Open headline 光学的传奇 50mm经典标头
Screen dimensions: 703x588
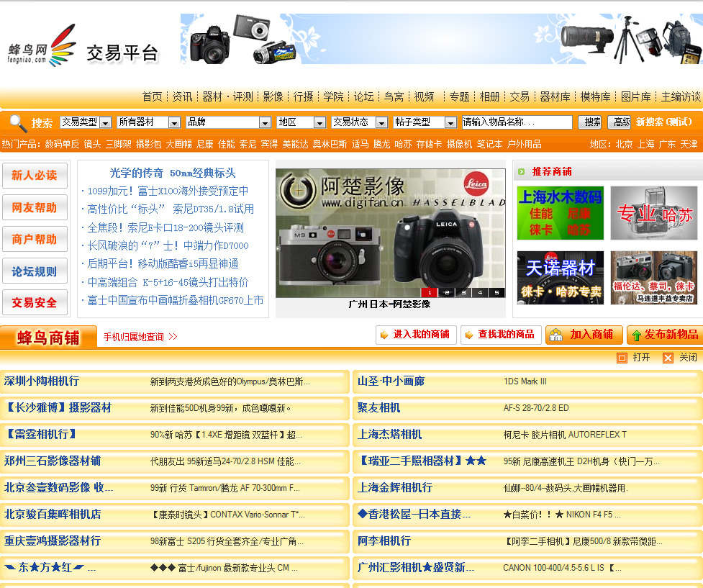[173, 173]
